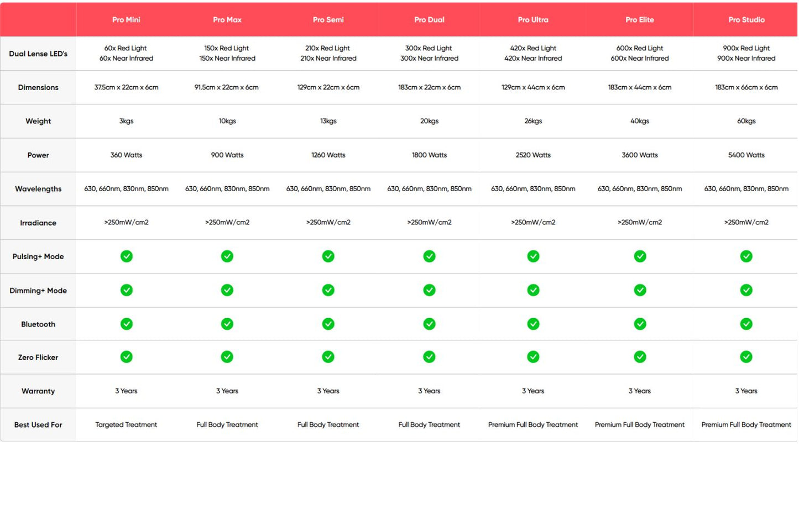Click the red header bar above the row labels
This screenshot has width=799, height=532.
click(x=38, y=19)
